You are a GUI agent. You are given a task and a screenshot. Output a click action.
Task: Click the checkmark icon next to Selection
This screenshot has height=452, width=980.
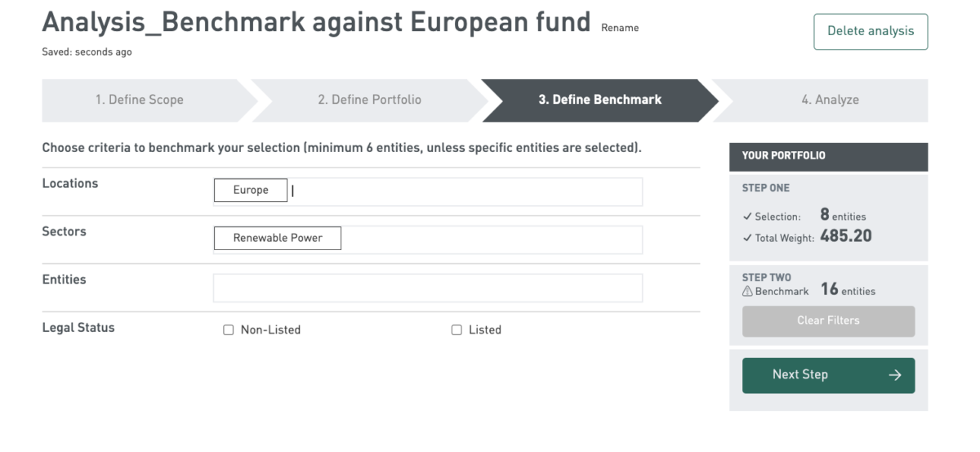[746, 217]
